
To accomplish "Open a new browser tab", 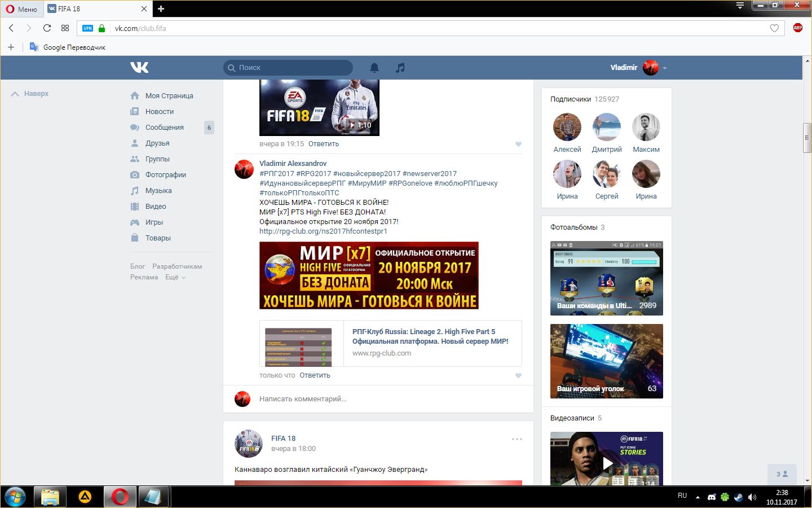I will pos(161,8).
